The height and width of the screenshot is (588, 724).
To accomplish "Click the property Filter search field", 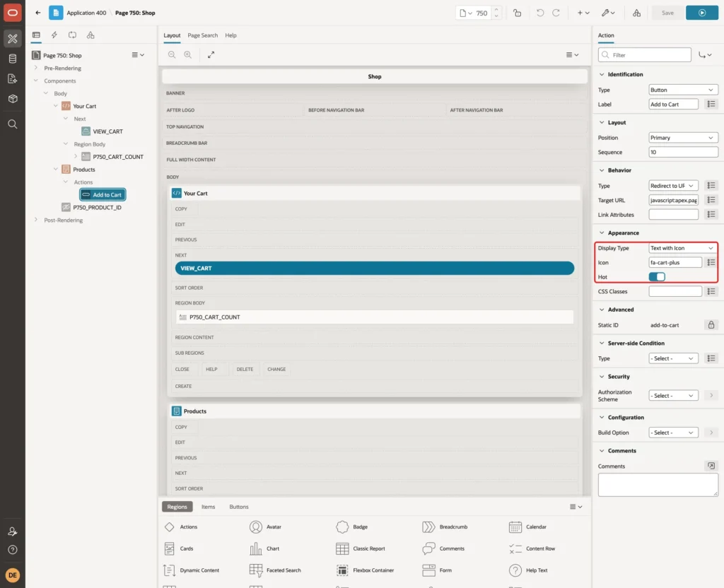I will point(645,55).
